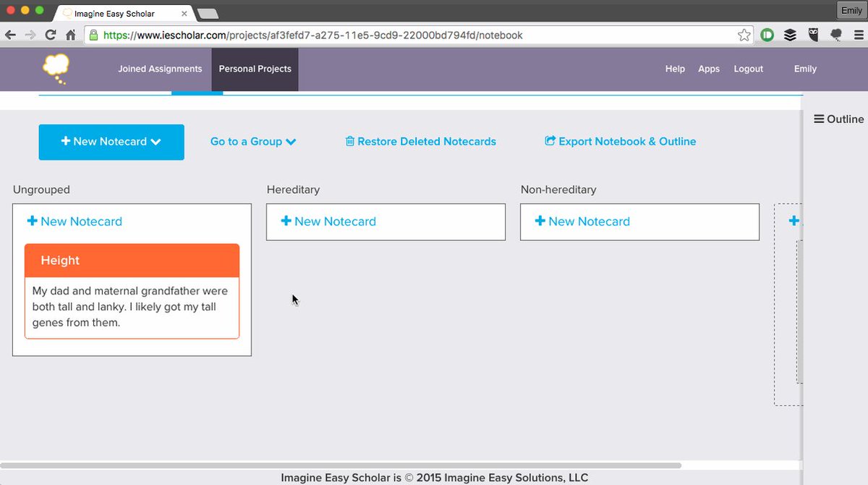The width and height of the screenshot is (868, 485).
Task: Click Export Notebook & Outline link
Action: point(621,142)
